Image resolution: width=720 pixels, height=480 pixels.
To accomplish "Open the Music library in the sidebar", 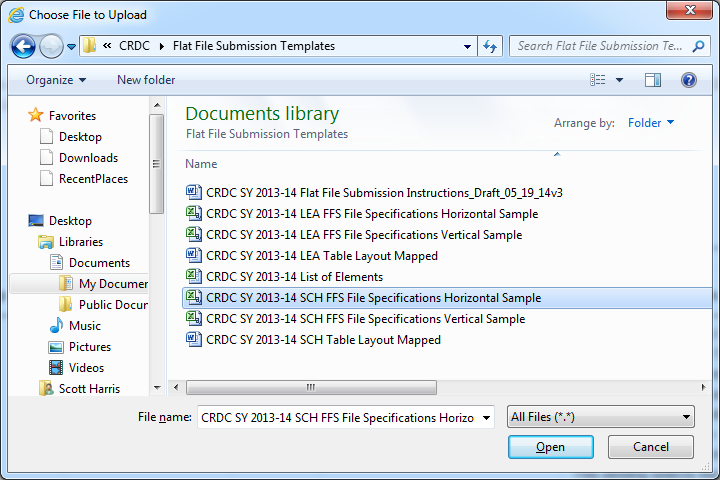I will pyautogui.click(x=84, y=326).
